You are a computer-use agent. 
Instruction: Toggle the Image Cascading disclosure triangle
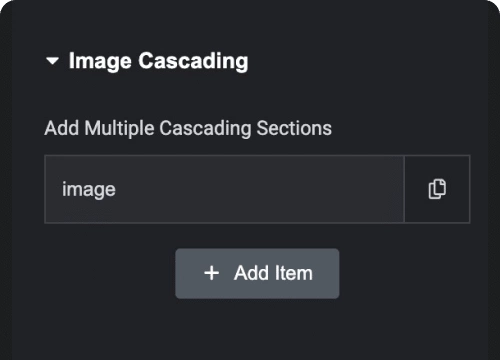52,61
